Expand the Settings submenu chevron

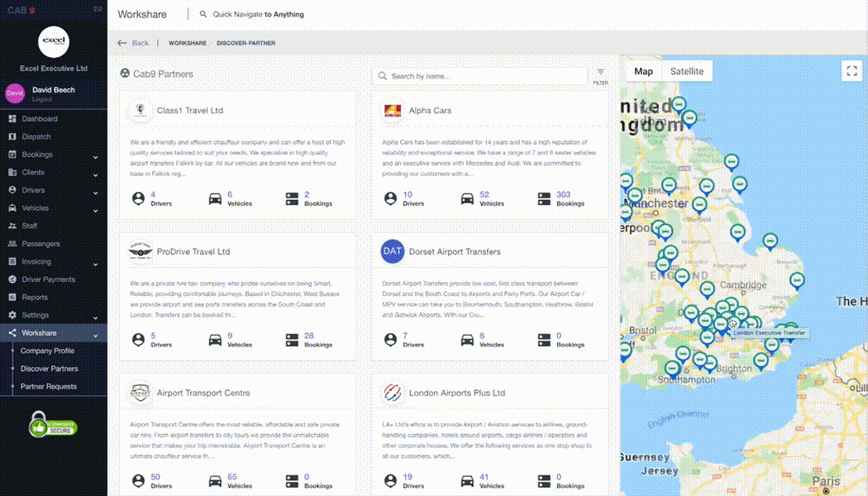tap(95, 317)
